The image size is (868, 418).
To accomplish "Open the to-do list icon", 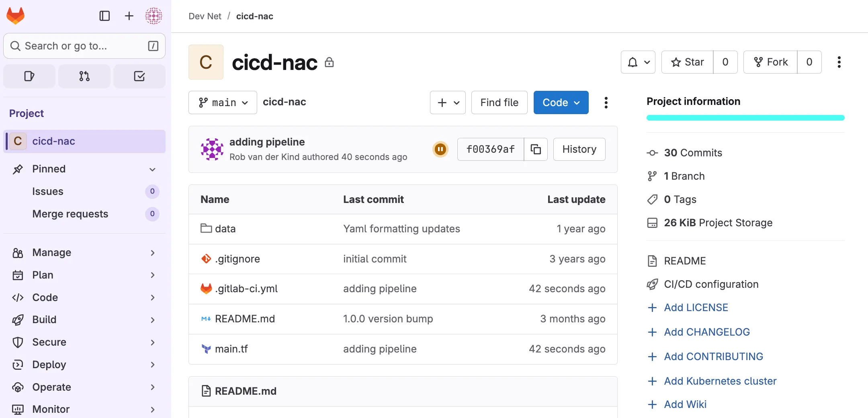I will pyautogui.click(x=139, y=76).
